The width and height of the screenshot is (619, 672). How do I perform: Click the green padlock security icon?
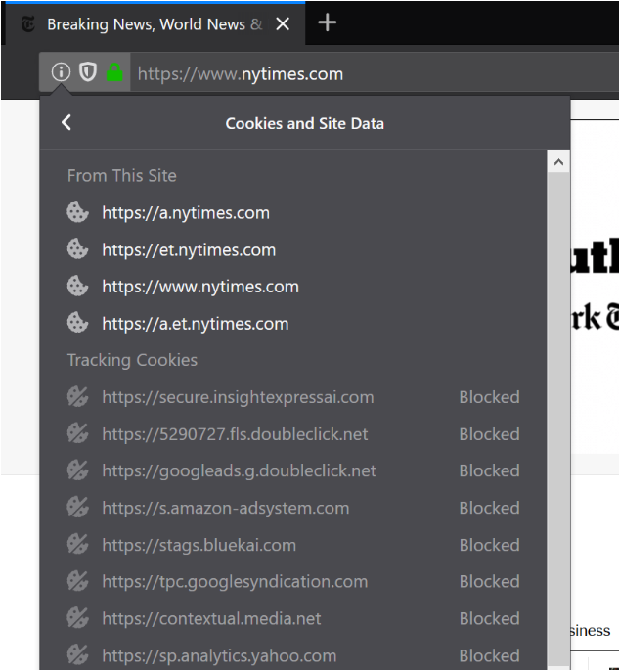pyautogui.click(x=114, y=72)
